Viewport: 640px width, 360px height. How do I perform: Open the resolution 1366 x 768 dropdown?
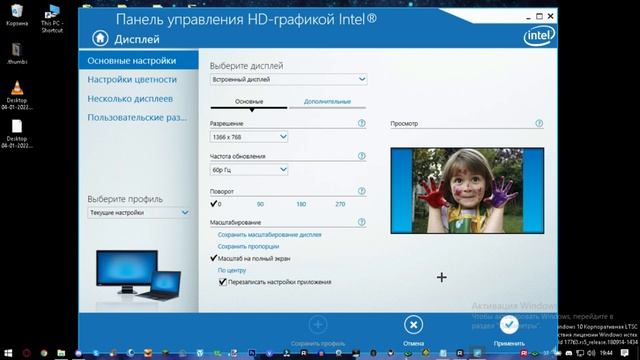pyautogui.click(x=249, y=137)
